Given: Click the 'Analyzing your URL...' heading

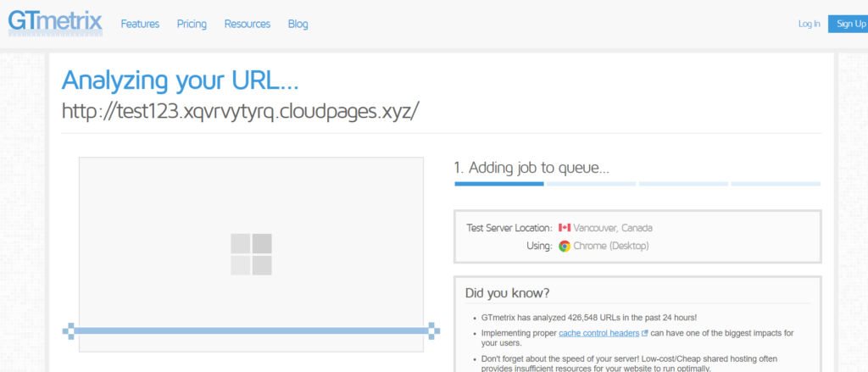Looking at the screenshot, I should pos(181,81).
